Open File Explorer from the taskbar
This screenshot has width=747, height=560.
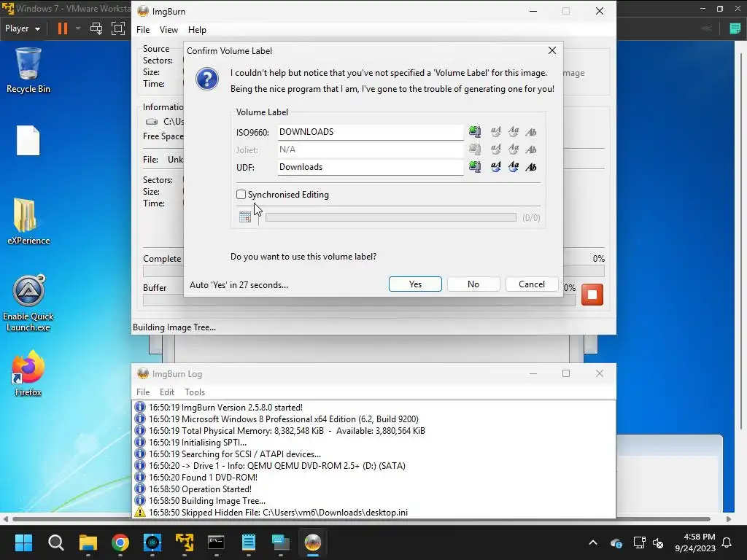point(88,542)
